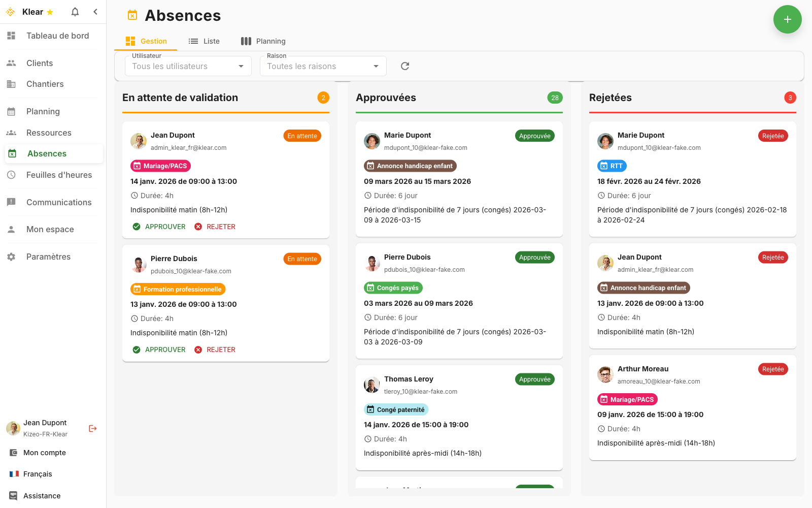Image resolution: width=812 pixels, height=508 pixels.
Task: Open the Chantiers section
Action: pos(45,84)
